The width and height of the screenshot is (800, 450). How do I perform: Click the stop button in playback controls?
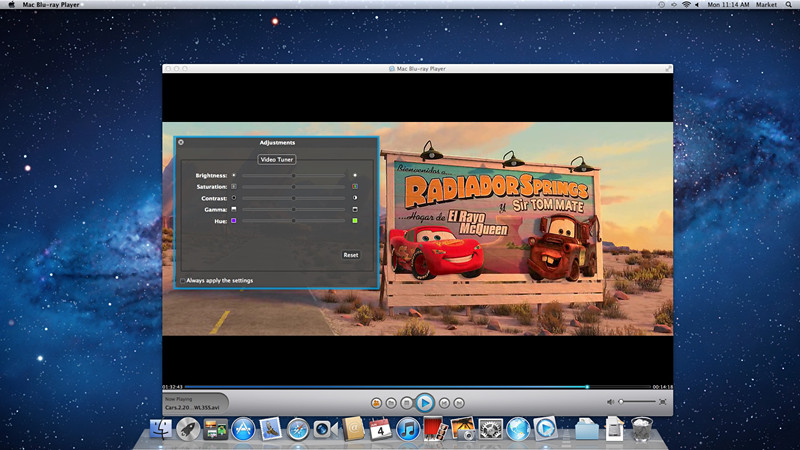pyautogui.click(x=407, y=402)
